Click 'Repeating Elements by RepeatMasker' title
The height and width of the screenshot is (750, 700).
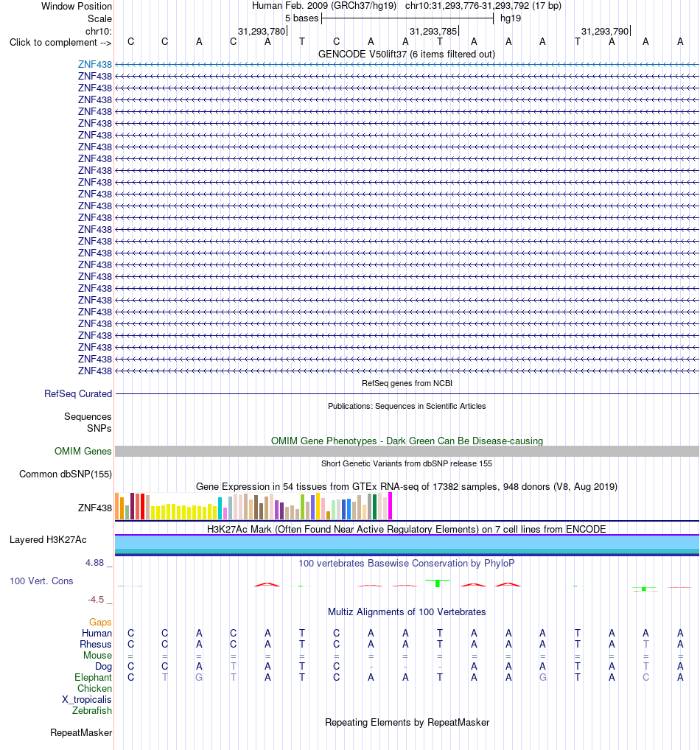tap(407, 722)
